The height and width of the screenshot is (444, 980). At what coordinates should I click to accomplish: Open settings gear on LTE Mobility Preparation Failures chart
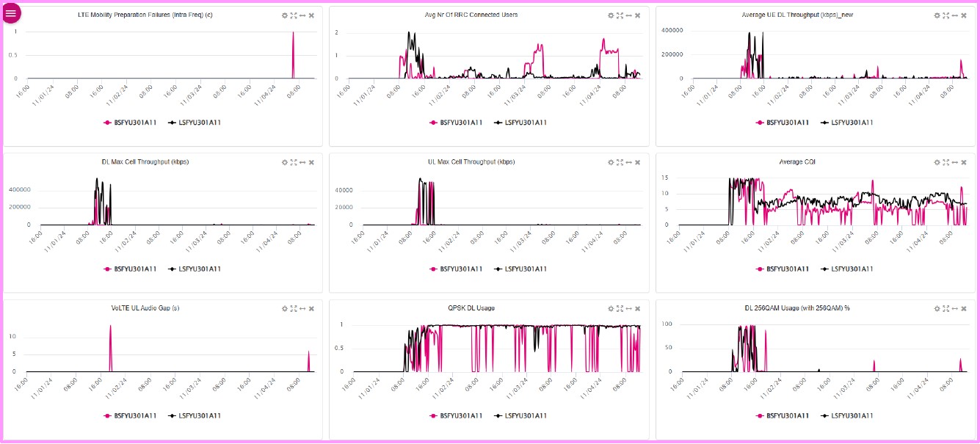[x=284, y=15]
